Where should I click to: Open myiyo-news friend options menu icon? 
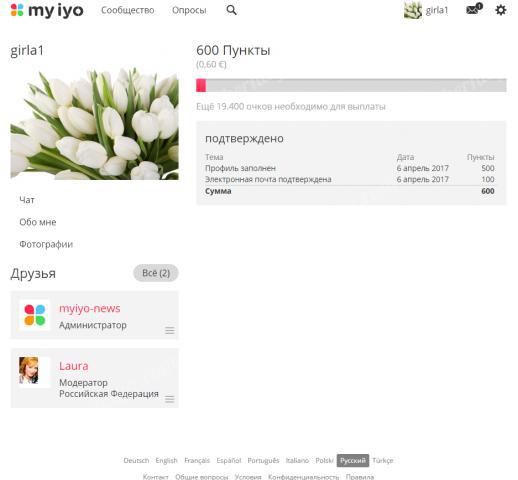click(x=169, y=330)
